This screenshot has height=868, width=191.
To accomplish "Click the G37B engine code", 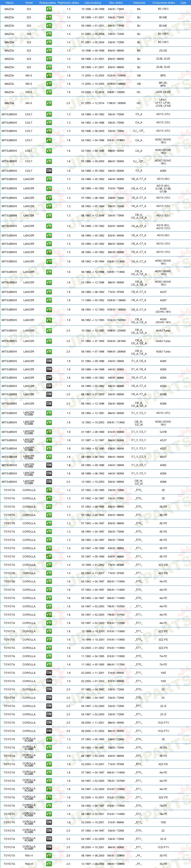I will tap(163, 432).
